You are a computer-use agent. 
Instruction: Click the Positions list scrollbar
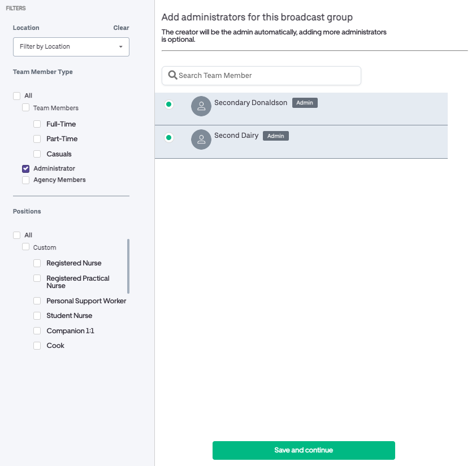pyautogui.click(x=128, y=266)
